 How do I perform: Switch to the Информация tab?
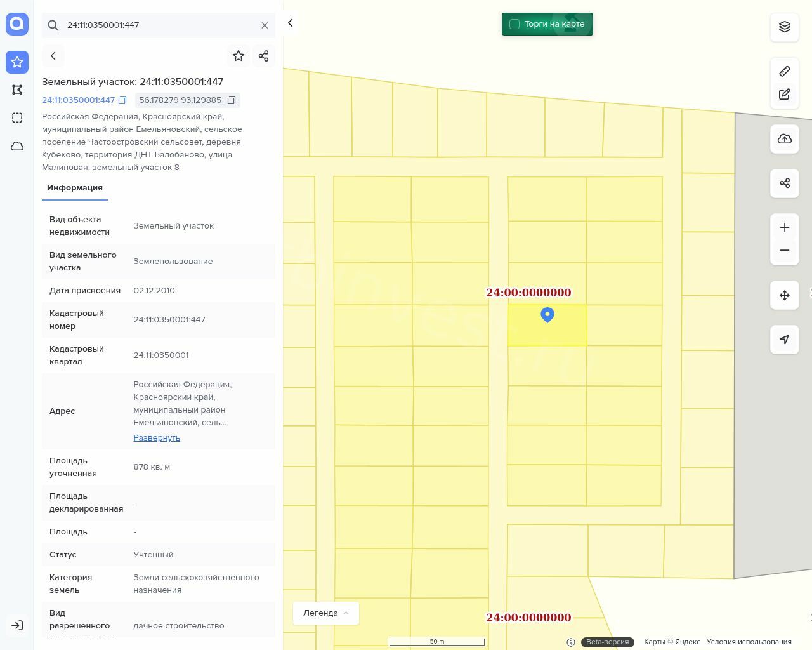(75, 188)
